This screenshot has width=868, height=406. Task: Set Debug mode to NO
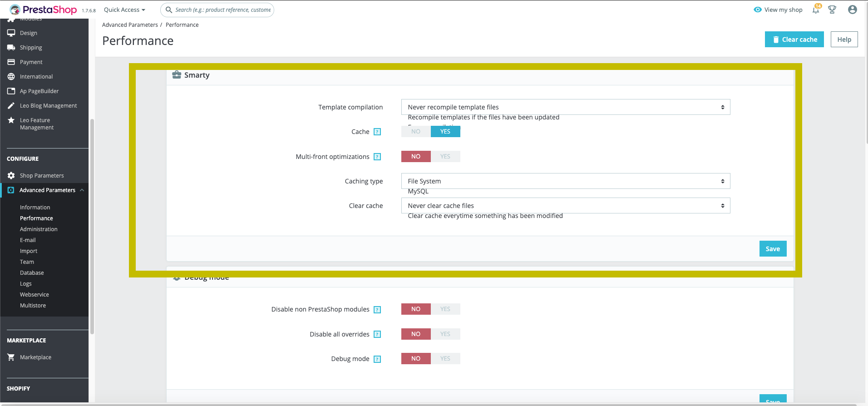tap(416, 358)
